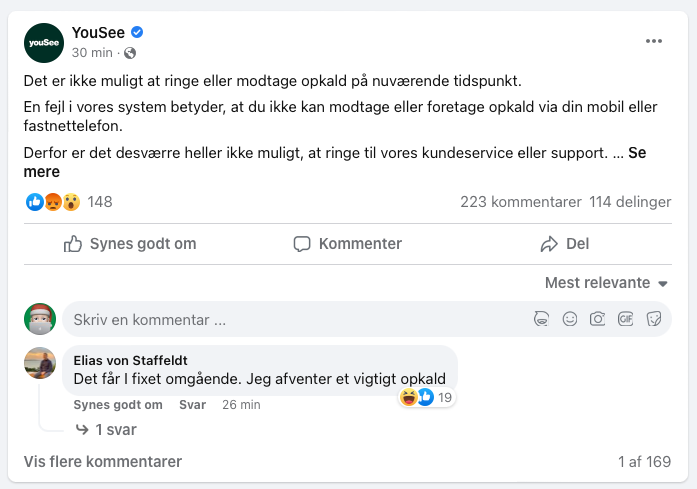Click the Del share button
Image resolution: width=697 pixels, height=489 pixels.
(565, 244)
